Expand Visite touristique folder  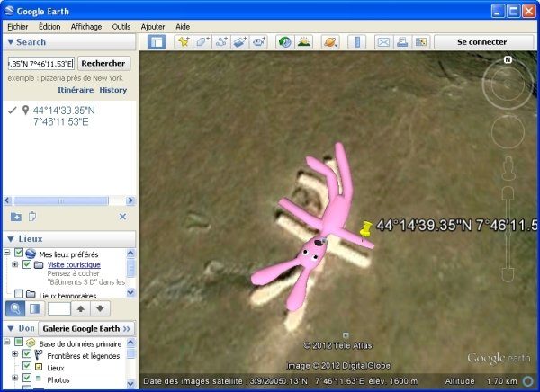(x=14, y=264)
